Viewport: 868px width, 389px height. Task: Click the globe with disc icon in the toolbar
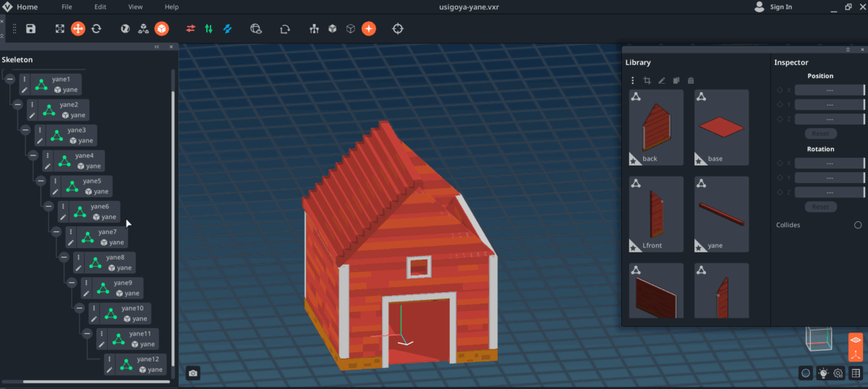coord(255,29)
